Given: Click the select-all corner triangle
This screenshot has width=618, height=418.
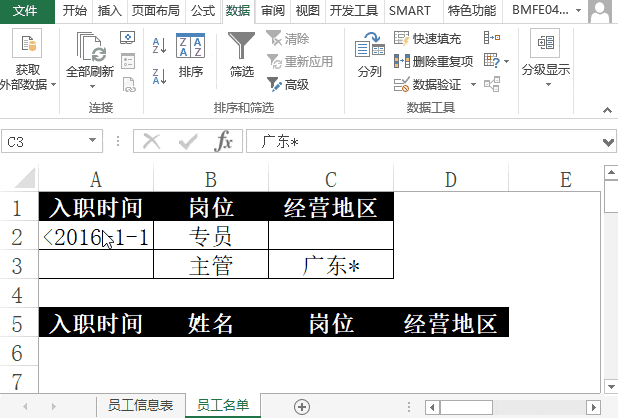Looking at the screenshot, I should (25, 178).
